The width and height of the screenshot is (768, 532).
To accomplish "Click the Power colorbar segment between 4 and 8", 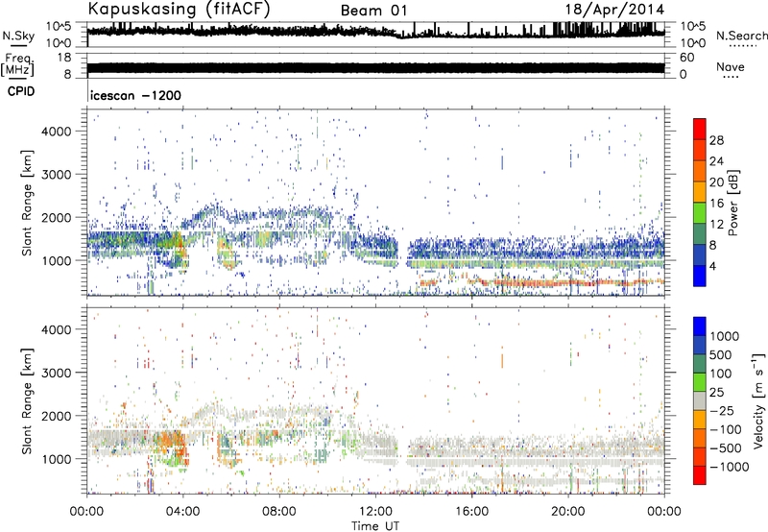I will [700, 254].
